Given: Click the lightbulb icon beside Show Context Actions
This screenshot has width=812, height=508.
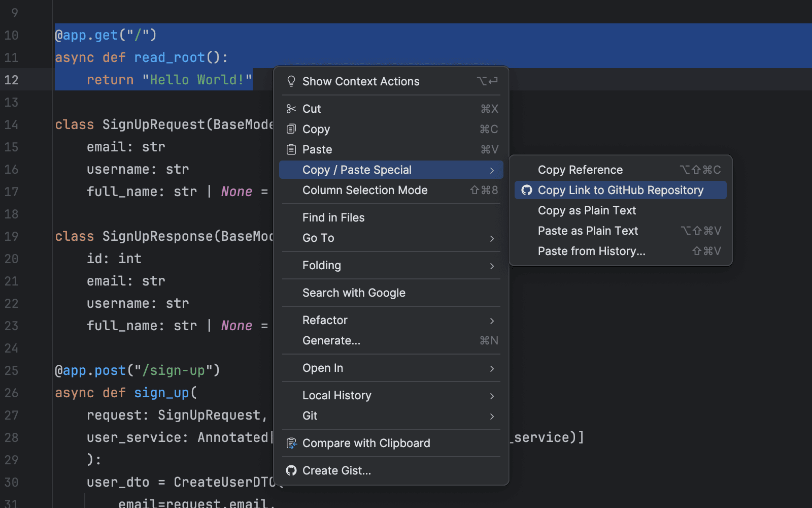Looking at the screenshot, I should [x=291, y=81].
